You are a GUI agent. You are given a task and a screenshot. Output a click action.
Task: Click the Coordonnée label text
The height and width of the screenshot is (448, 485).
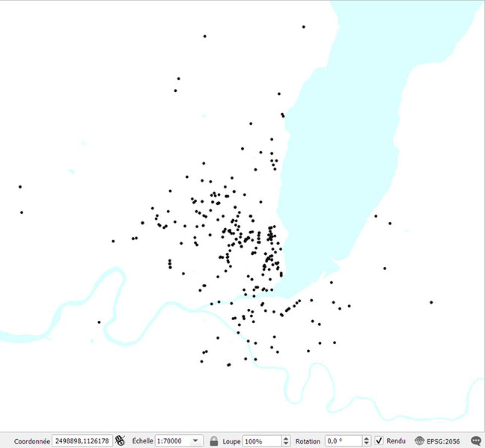32,441
